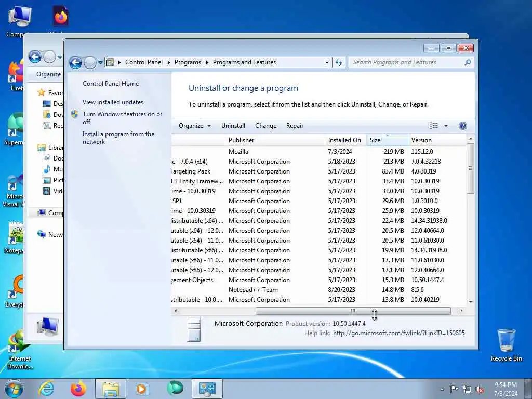
Task: Click the Back arrow in Programs and Features
Action: [x=75, y=62]
